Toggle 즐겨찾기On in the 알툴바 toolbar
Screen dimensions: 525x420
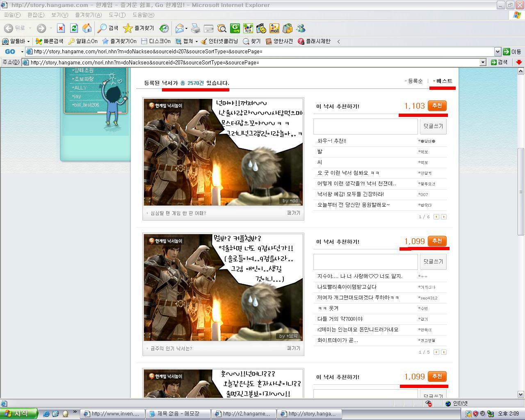point(119,41)
